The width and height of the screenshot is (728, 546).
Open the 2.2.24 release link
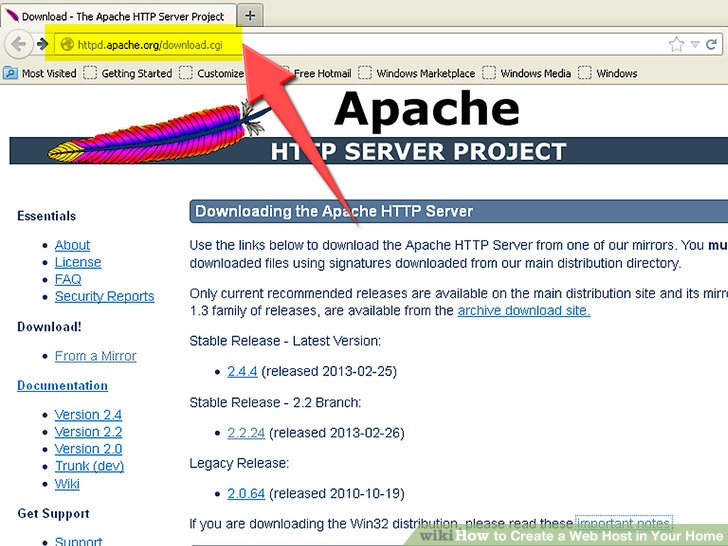tap(246, 433)
